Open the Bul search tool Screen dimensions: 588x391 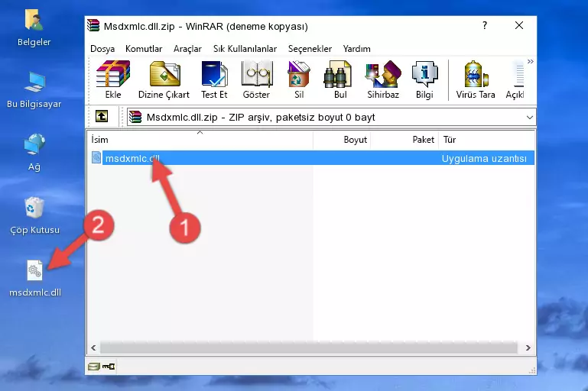(x=340, y=79)
